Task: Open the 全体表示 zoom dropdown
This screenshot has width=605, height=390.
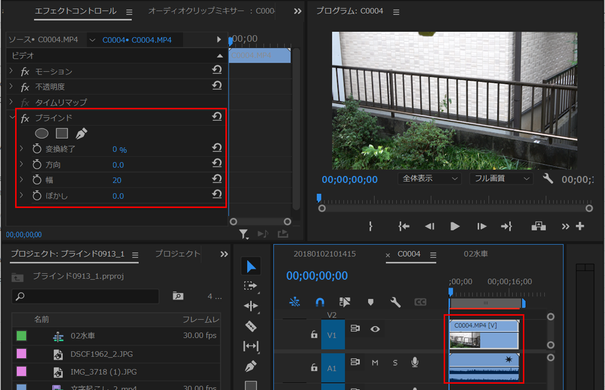Action: [x=429, y=179]
